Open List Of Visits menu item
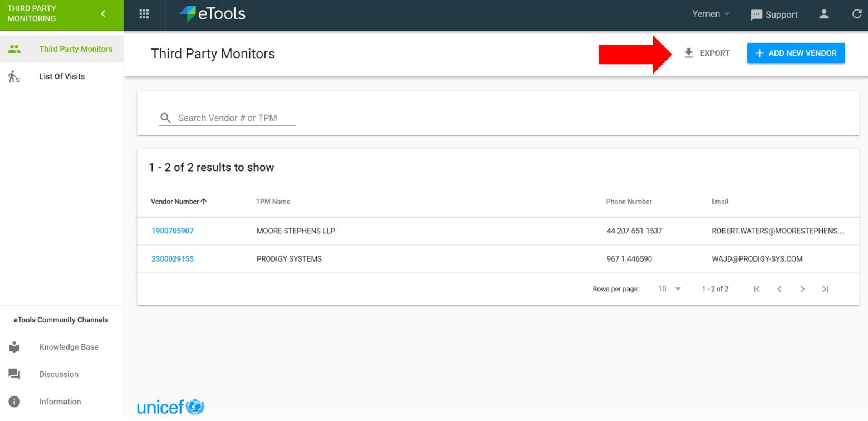Screen dimensions: 868x421 (61, 76)
